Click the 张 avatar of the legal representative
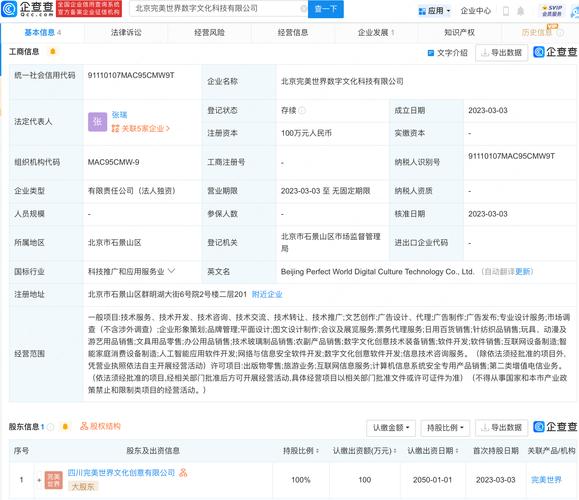This screenshot has height=500, width=579. [97, 122]
